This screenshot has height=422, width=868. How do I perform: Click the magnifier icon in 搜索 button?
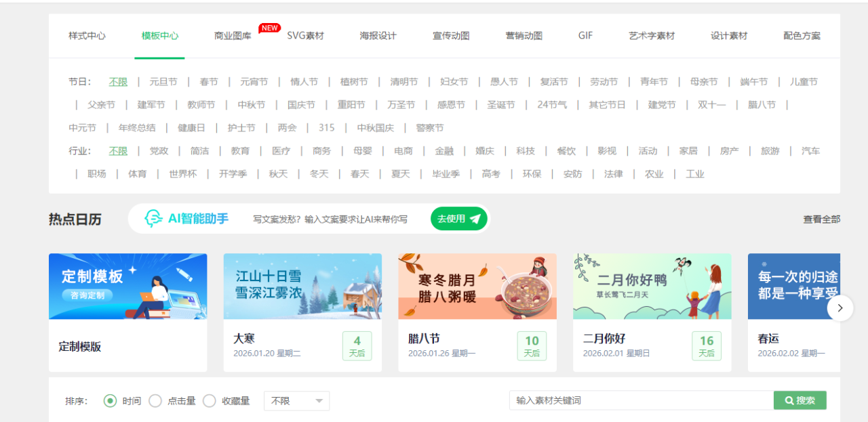[x=789, y=400]
